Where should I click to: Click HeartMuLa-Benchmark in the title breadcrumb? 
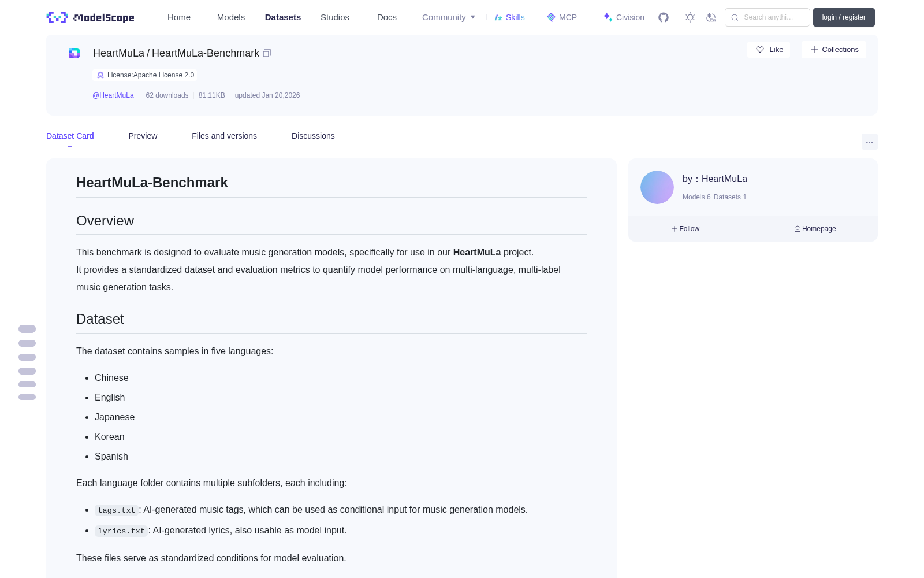click(x=206, y=53)
